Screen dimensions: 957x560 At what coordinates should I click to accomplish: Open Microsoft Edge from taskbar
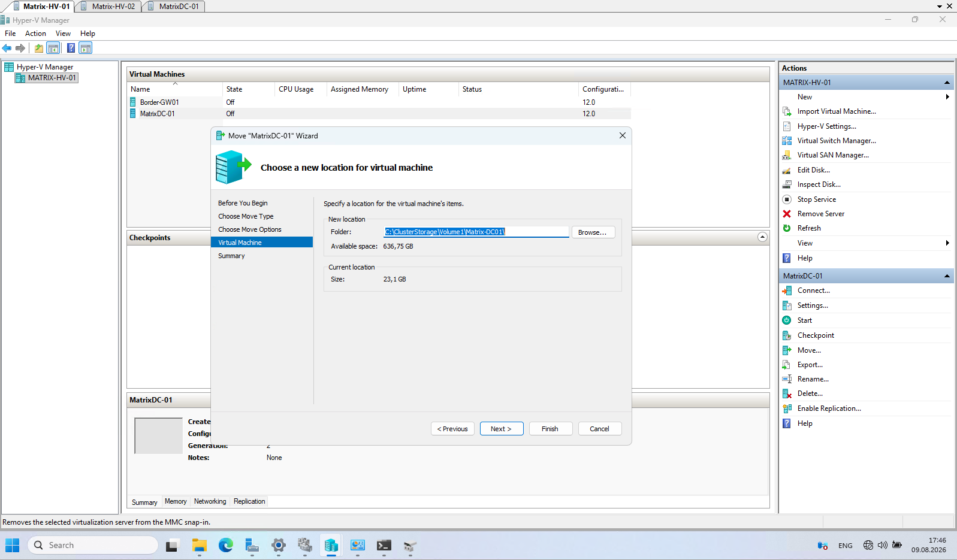(226, 545)
